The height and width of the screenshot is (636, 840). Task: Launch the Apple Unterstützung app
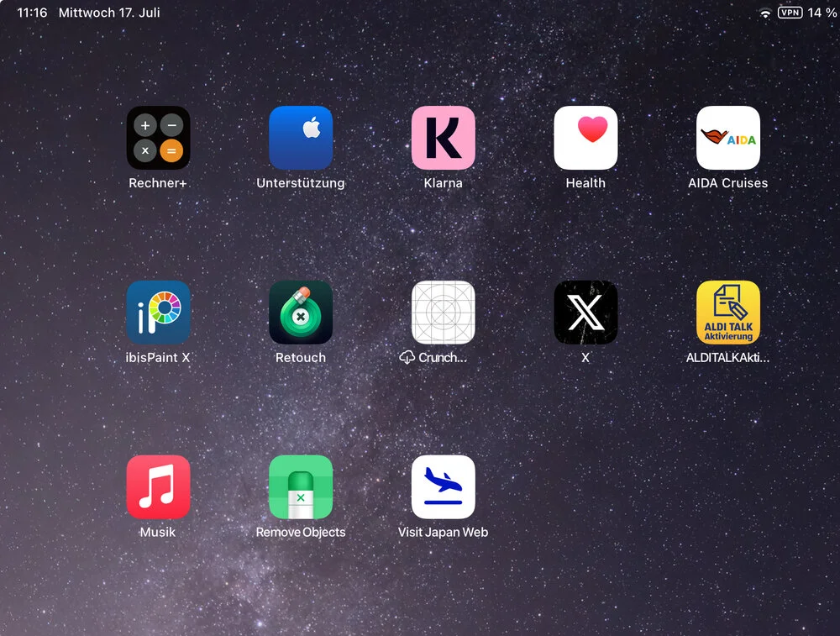301,138
